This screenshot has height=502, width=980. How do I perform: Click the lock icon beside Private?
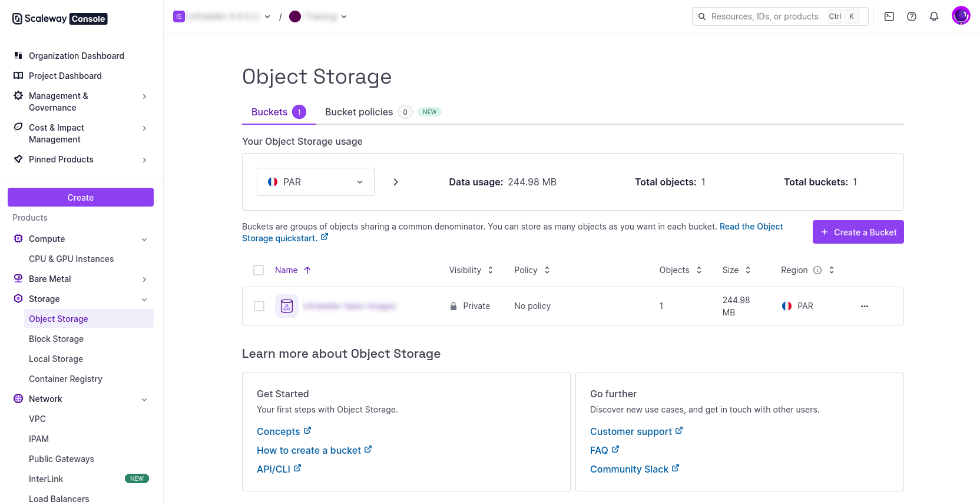(453, 306)
